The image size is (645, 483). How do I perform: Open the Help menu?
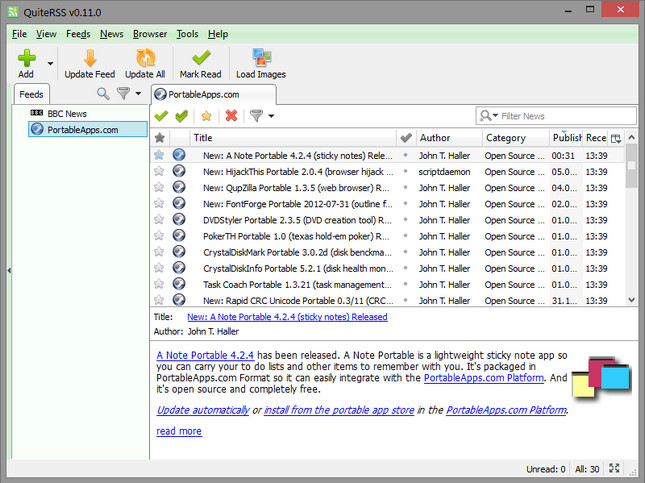[218, 34]
